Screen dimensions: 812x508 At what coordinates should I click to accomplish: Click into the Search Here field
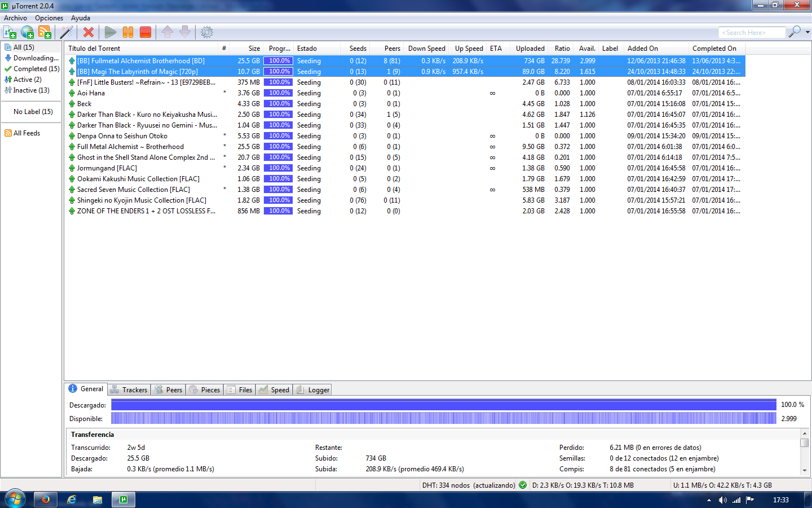752,32
